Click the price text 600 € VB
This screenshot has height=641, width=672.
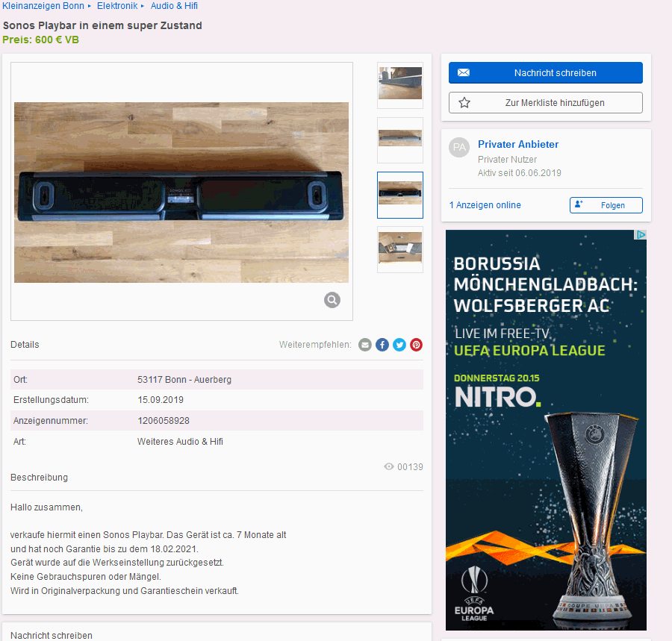[x=57, y=40]
